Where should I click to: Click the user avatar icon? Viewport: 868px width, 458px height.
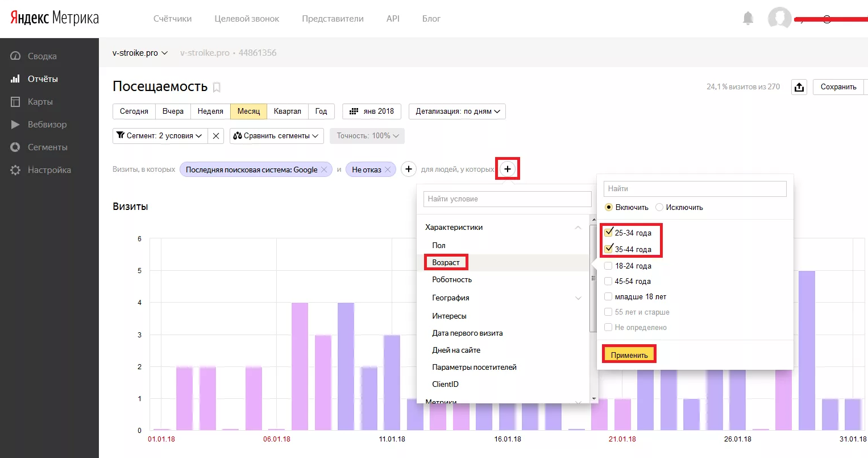point(779,18)
